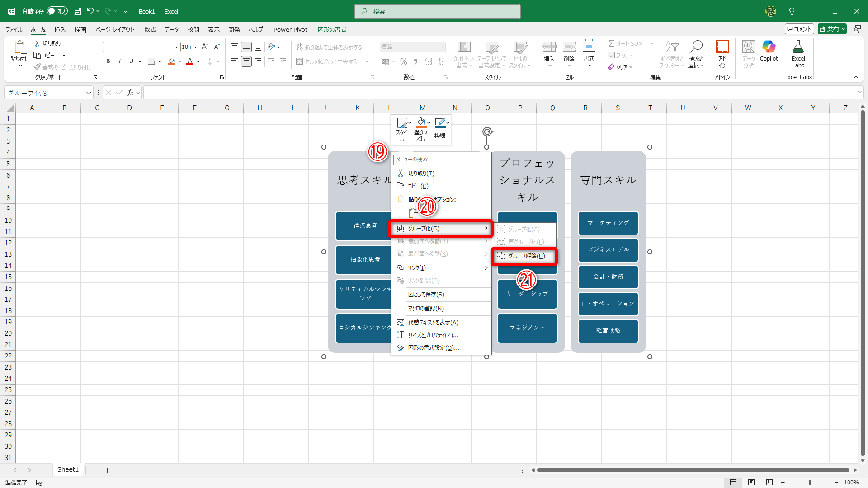Screen dimensions: 868x488
Task: Collapse the ribbon with the chevron
Action: click(x=856, y=77)
